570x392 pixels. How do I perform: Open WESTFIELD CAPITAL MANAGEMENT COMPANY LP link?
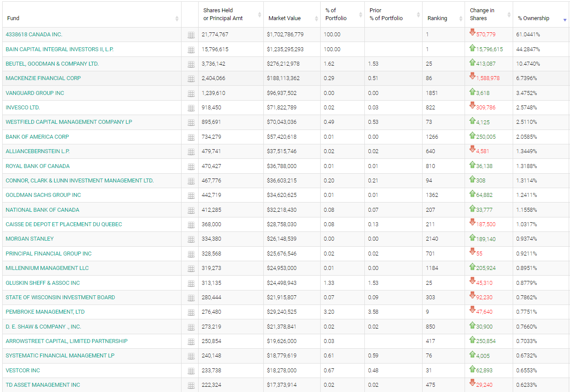coord(69,122)
